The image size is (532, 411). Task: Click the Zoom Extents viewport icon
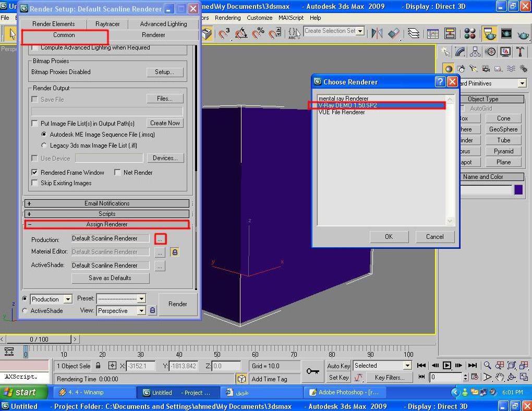point(512,366)
